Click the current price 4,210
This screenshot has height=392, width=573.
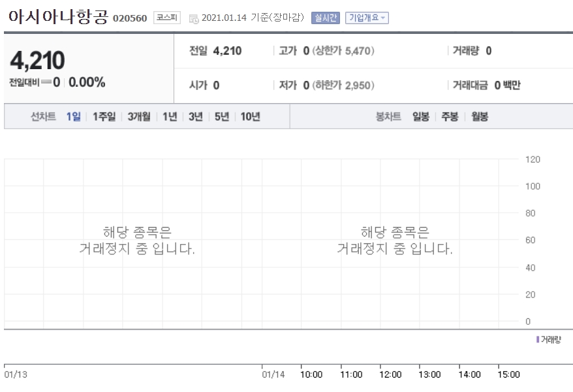[x=37, y=60]
